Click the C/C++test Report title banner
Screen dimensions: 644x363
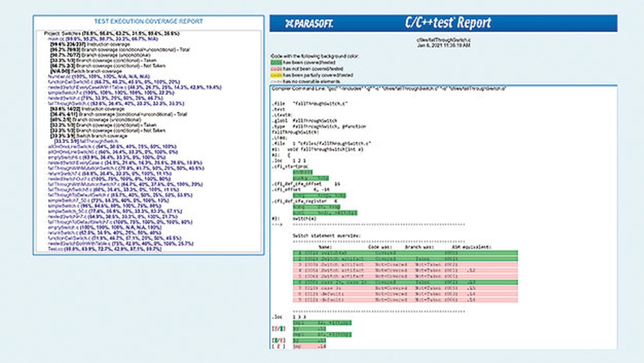(x=448, y=23)
